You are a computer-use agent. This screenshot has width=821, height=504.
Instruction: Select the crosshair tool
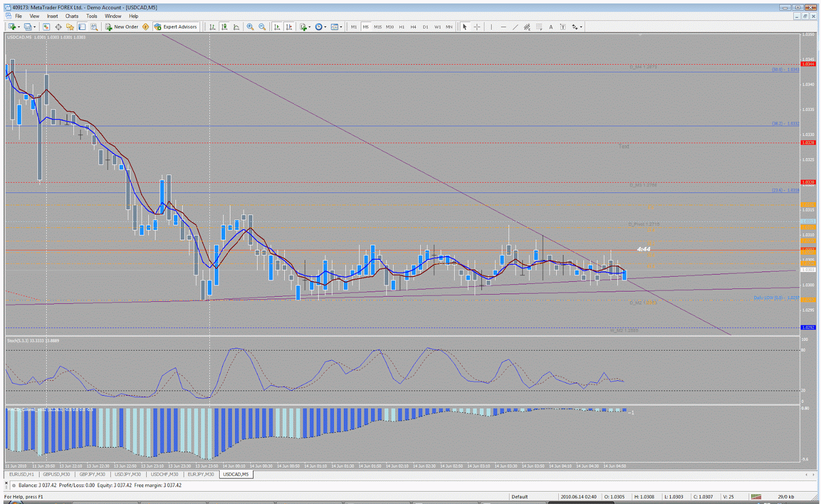click(x=477, y=27)
